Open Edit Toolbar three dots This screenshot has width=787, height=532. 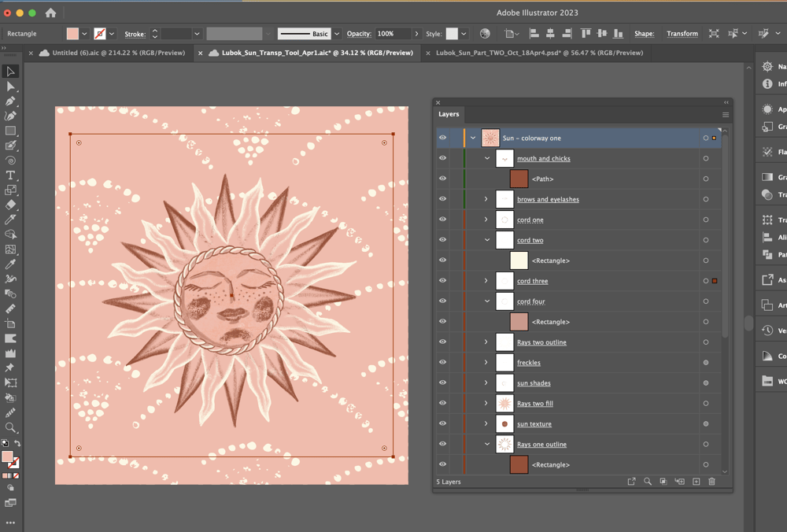(10, 523)
